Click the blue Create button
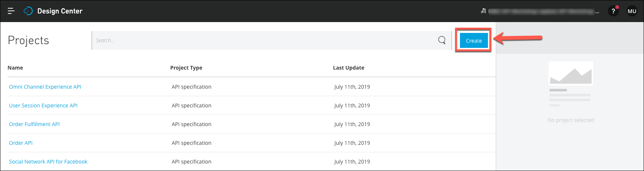 coord(473,40)
